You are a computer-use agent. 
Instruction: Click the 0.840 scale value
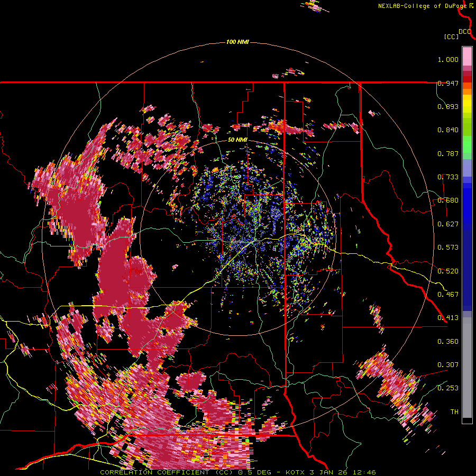(x=448, y=130)
